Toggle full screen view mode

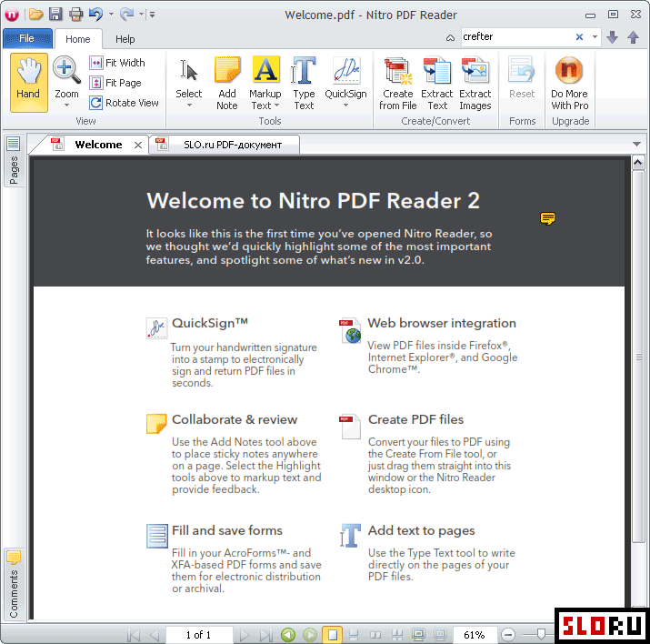(419, 635)
